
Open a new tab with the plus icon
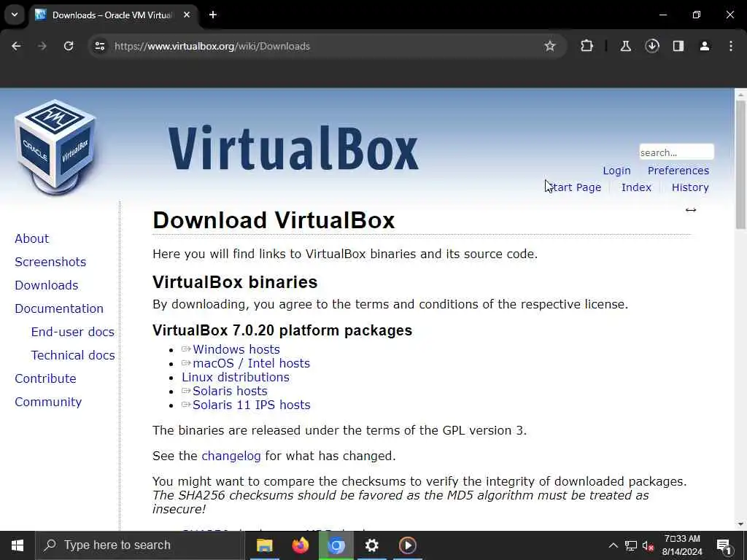pyautogui.click(x=213, y=15)
